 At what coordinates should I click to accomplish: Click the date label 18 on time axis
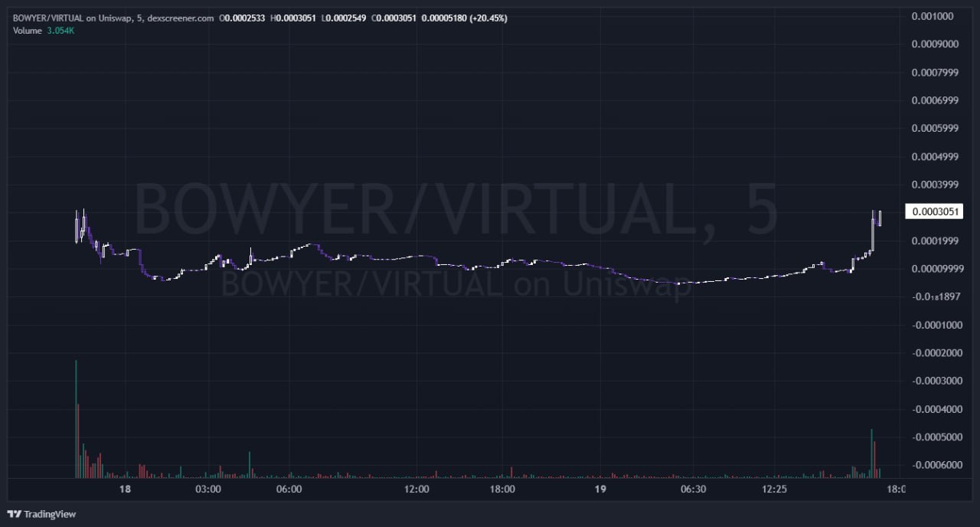click(x=126, y=489)
